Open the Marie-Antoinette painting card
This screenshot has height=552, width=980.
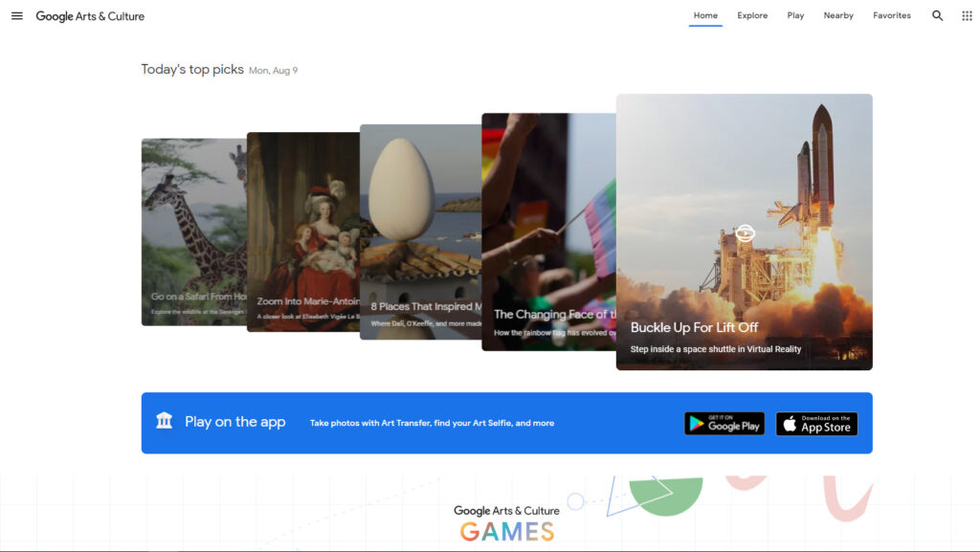tap(303, 232)
